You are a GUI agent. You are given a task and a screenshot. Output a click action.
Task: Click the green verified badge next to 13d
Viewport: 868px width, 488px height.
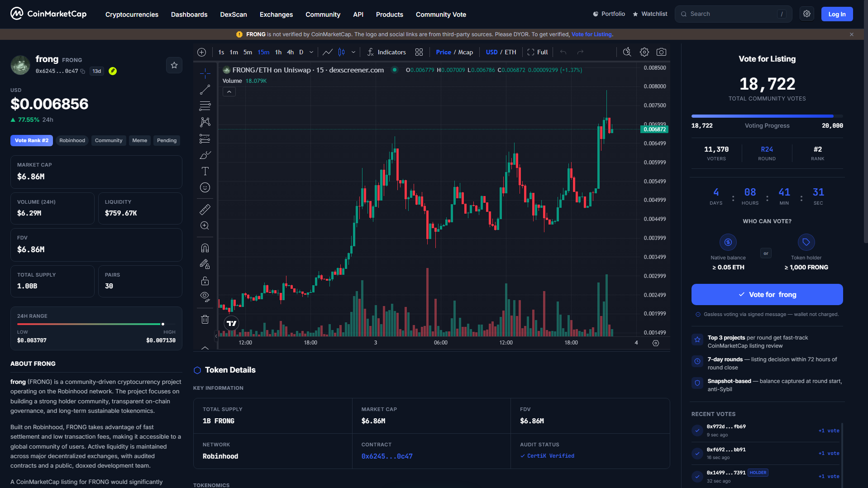(x=113, y=71)
